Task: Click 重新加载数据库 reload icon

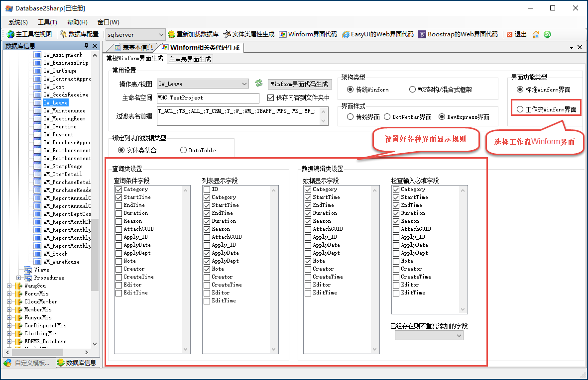Action: click(x=171, y=34)
